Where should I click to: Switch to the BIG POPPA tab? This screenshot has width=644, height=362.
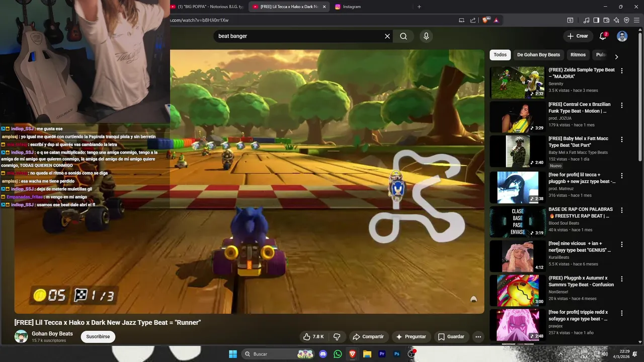(x=207, y=7)
